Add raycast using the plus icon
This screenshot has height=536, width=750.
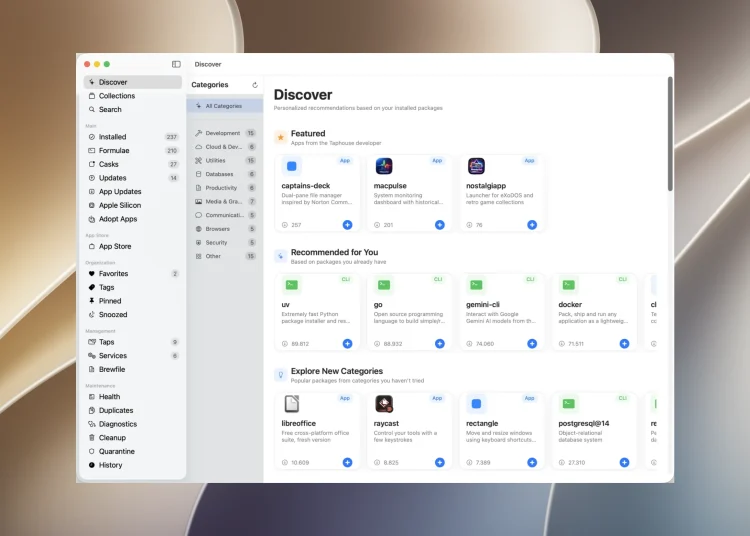[x=440, y=462]
